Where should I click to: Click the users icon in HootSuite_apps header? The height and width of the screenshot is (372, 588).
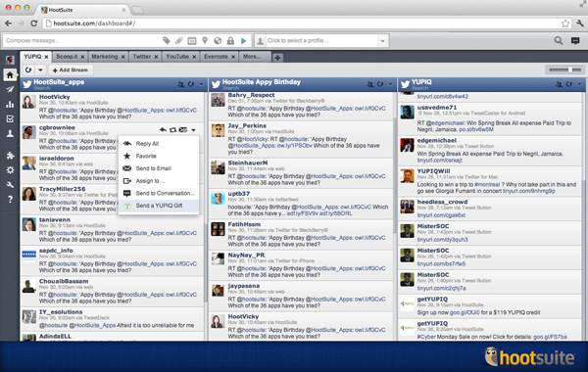point(180,84)
